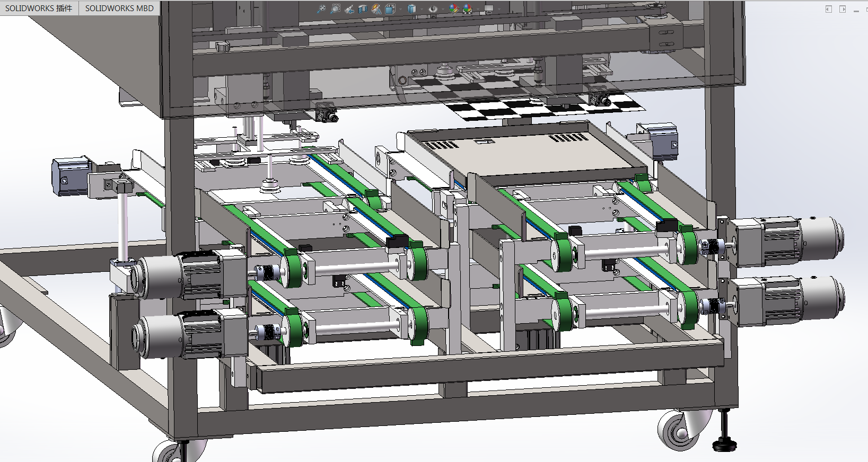Open the SOLIDWORKS 插件 tab
This screenshot has width=868, height=462.
point(39,8)
